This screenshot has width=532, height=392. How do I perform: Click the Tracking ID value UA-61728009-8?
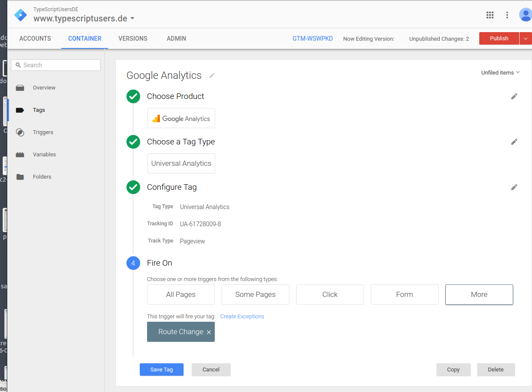[x=201, y=224]
